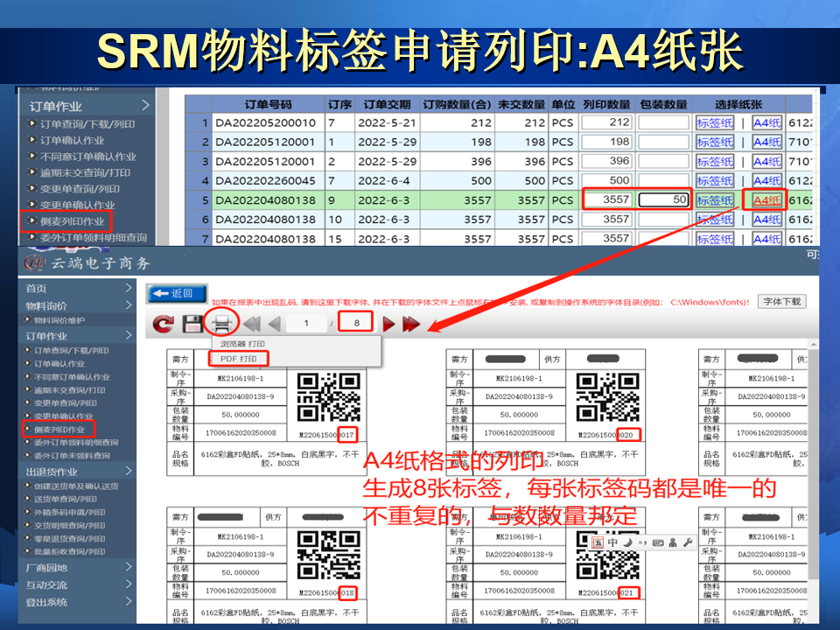
Task: Click 标签纸 link for order row 5
Action: (x=715, y=200)
